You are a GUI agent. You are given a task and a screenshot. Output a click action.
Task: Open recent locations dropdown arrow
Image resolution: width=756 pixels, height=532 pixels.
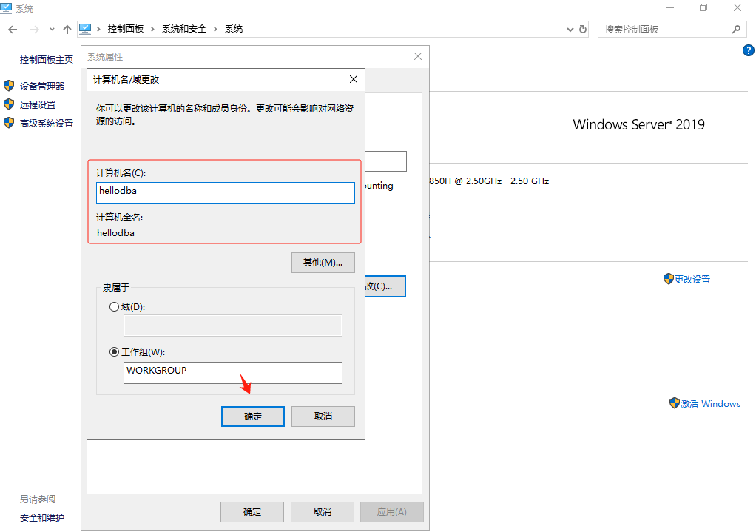pyautogui.click(x=52, y=30)
